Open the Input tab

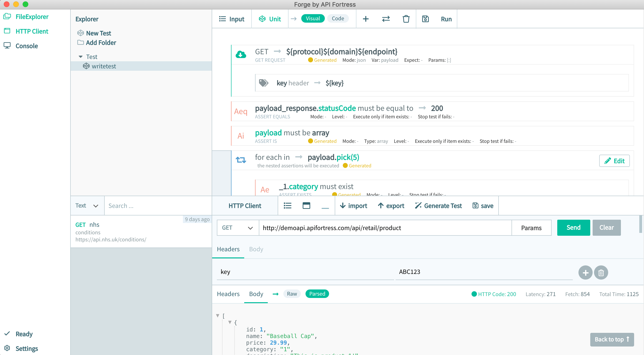pos(232,19)
